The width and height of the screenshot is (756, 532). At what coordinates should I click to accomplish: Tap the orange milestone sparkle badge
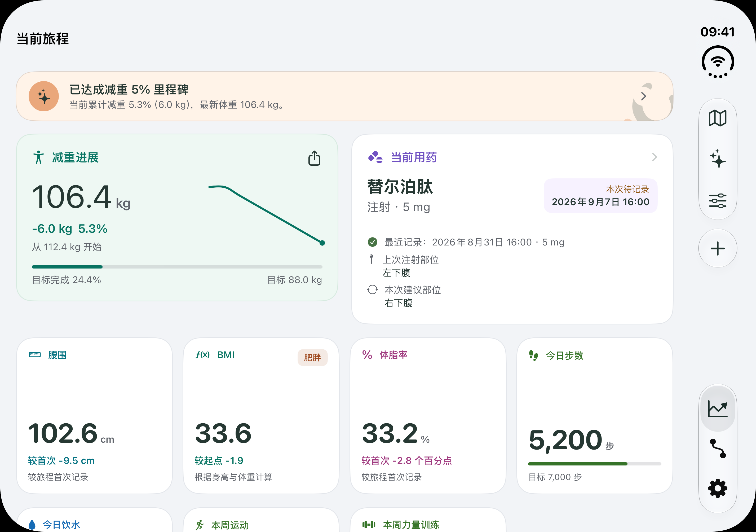(44, 96)
